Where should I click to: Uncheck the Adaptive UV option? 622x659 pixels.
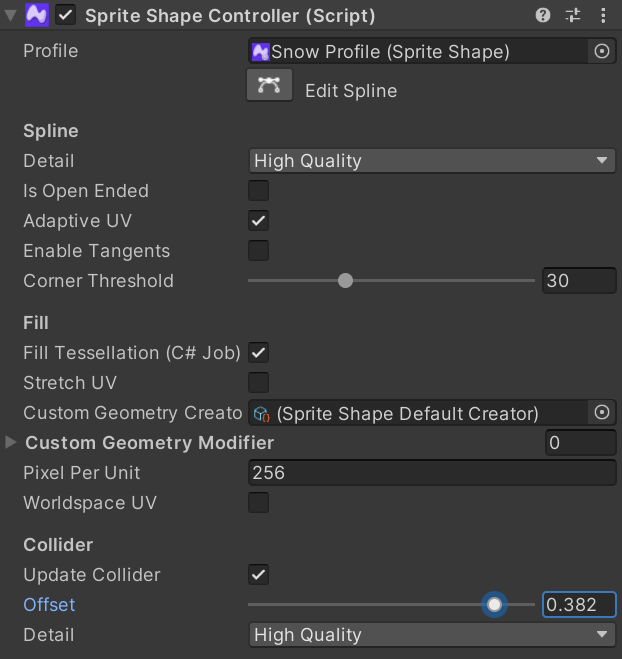258,221
